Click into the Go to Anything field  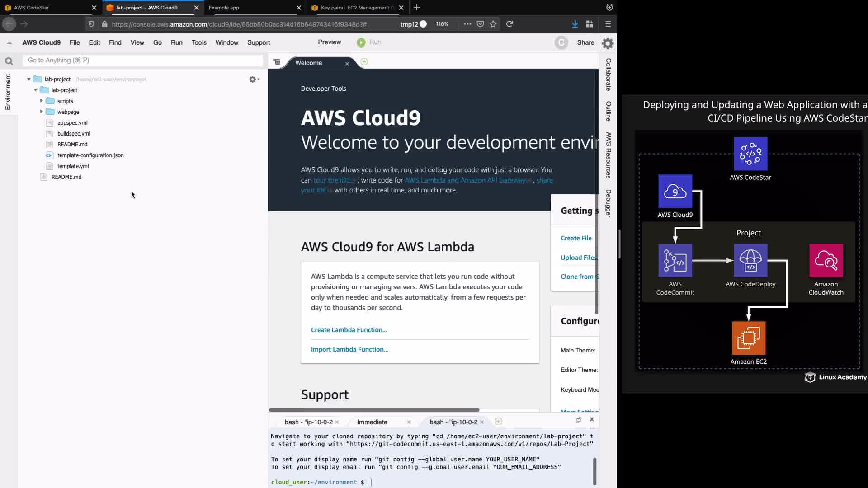pos(143,60)
